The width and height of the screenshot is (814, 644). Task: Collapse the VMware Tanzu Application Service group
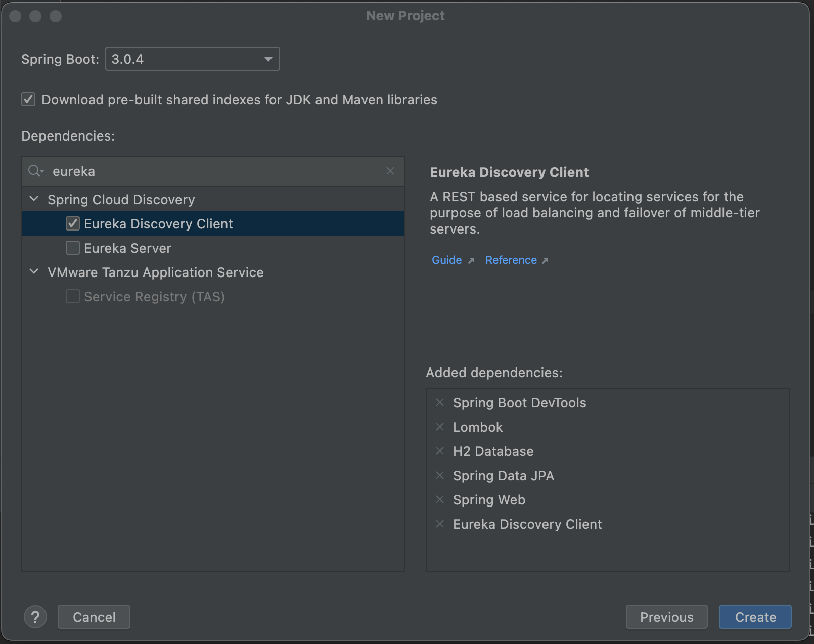pos(34,272)
